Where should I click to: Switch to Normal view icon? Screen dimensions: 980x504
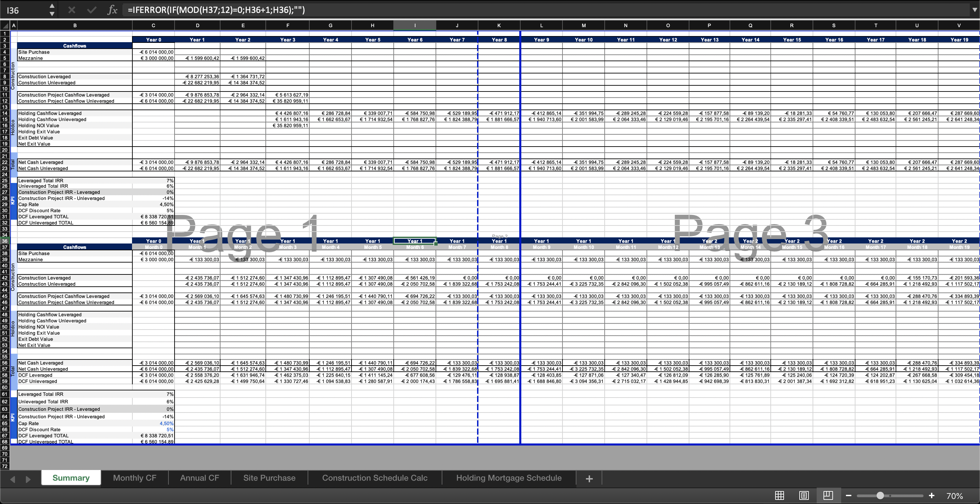coord(780,495)
